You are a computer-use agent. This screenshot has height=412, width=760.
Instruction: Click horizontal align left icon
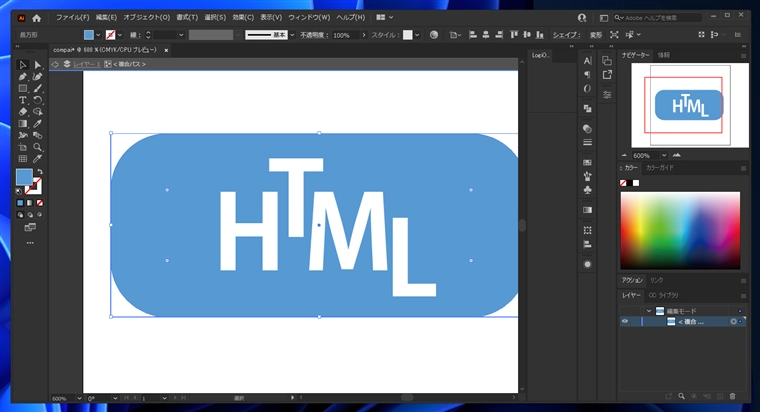pyautogui.click(x=473, y=35)
